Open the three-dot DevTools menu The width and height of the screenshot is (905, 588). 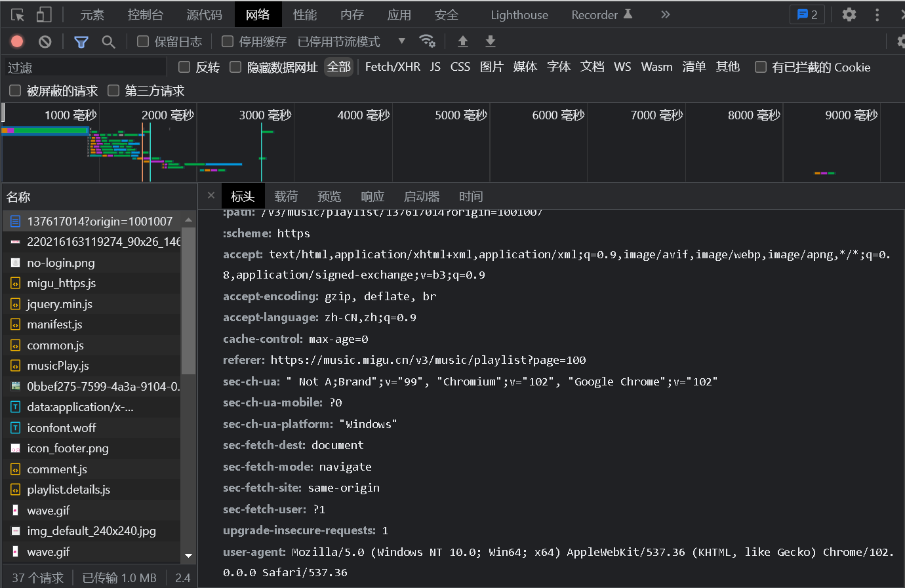(x=877, y=14)
